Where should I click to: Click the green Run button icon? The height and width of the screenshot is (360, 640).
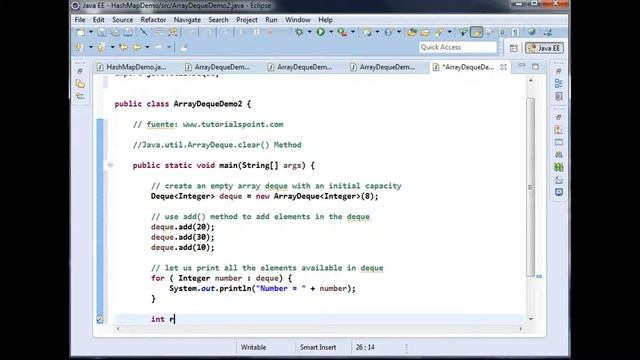pyautogui.click(x=321, y=32)
